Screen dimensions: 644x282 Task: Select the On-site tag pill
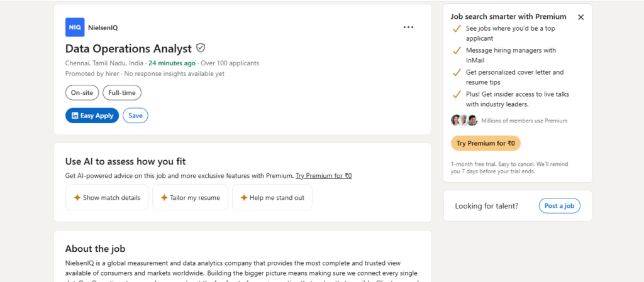click(82, 92)
